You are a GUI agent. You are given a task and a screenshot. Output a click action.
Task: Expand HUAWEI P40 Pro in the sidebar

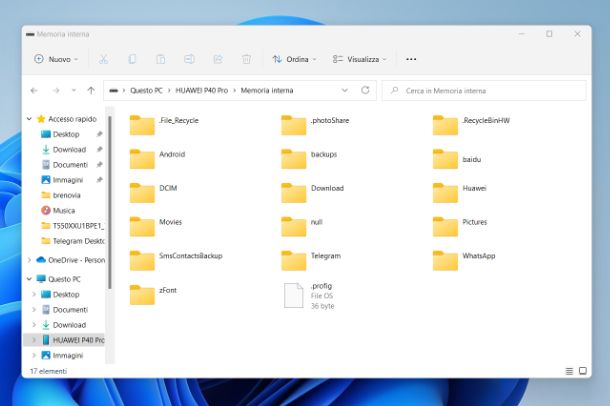point(34,340)
